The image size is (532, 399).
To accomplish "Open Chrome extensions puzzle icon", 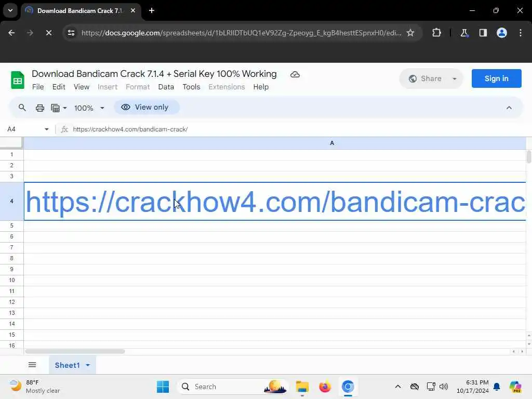I will click(436, 33).
